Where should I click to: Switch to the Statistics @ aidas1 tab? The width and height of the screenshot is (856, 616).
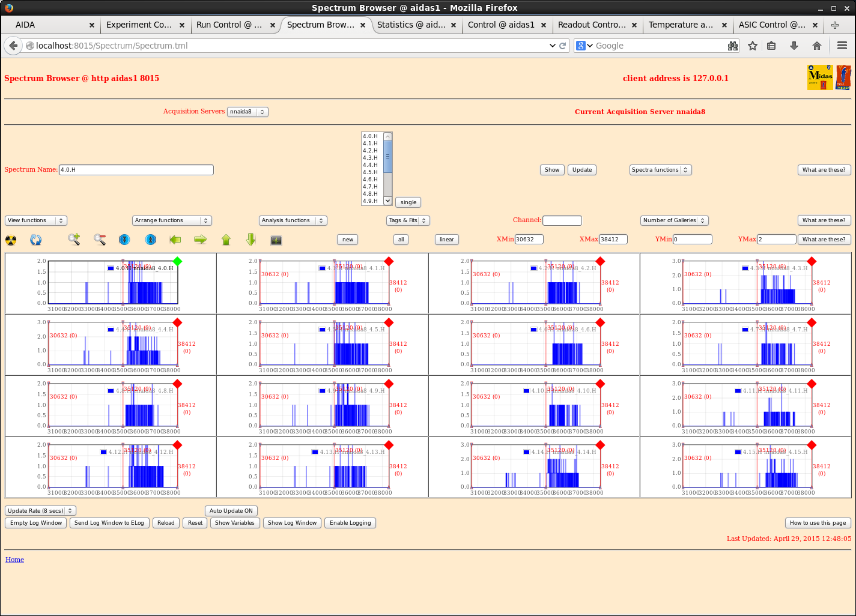pos(411,25)
